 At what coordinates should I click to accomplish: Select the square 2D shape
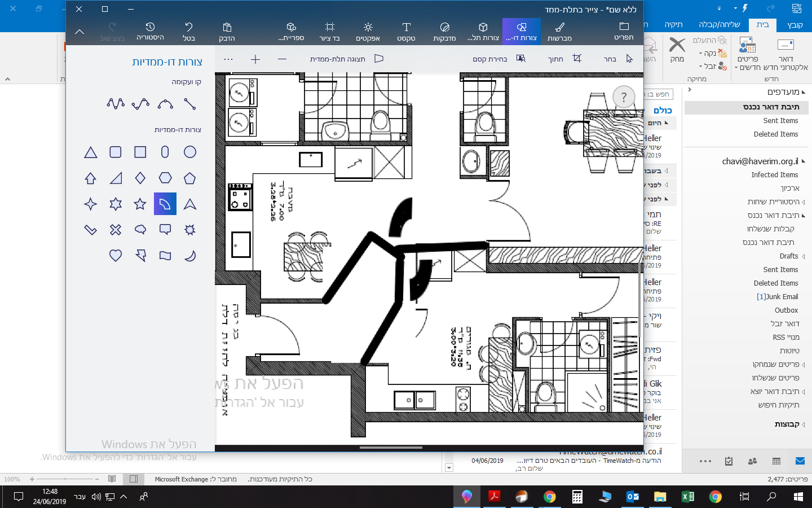pyautogui.click(x=140, y=152)
